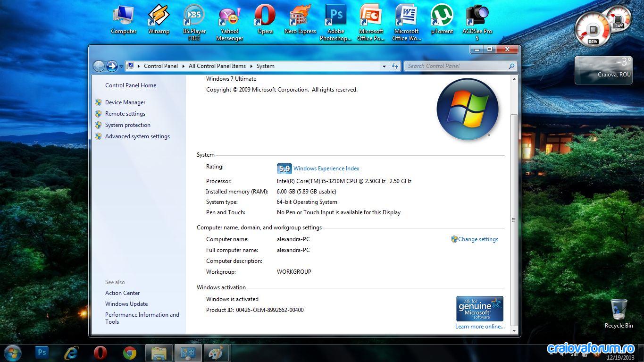The width and height of the screenshot is (644, 362).
Task: Go to Control Panel in breadcrumb
Action: [x=161, y=66]
